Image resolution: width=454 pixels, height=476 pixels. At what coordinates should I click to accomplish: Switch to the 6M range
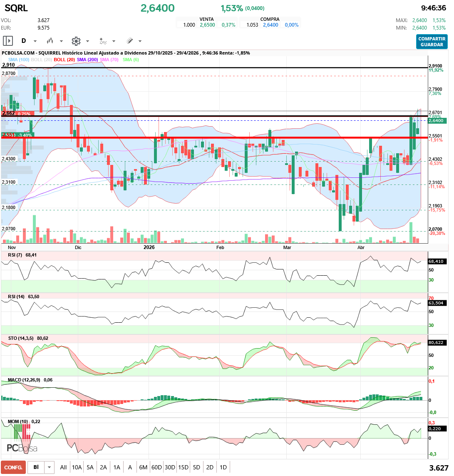143,468
